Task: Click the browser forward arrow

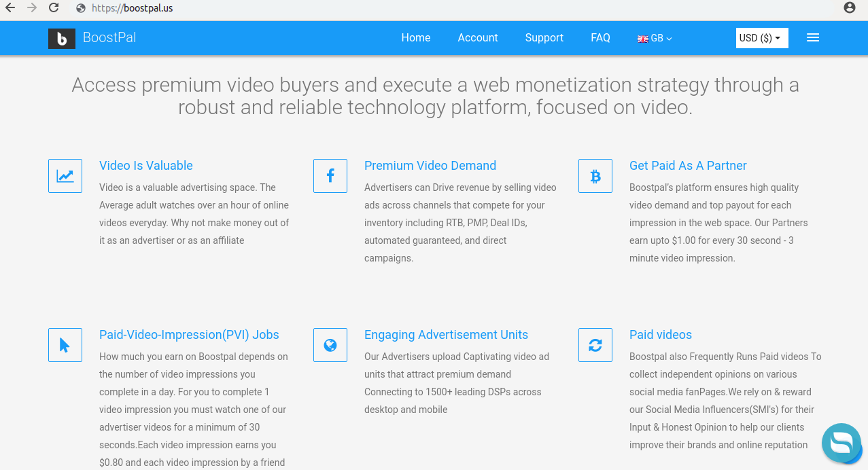Action: [x=32, y=8]
